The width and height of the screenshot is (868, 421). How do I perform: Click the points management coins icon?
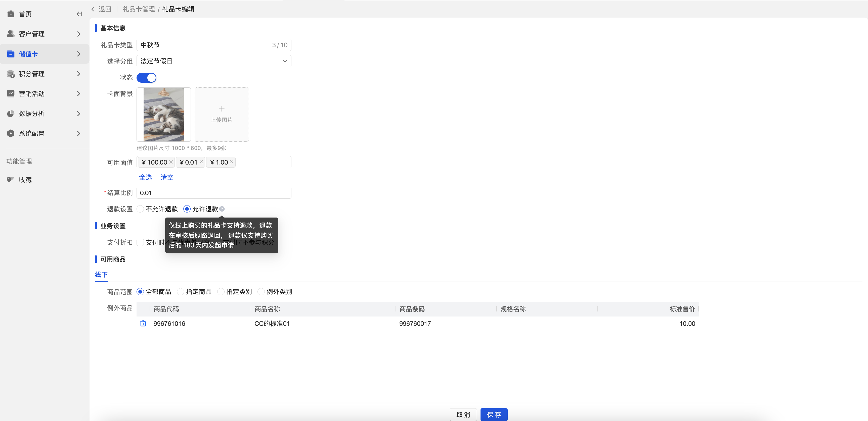[x=11, y=74]
